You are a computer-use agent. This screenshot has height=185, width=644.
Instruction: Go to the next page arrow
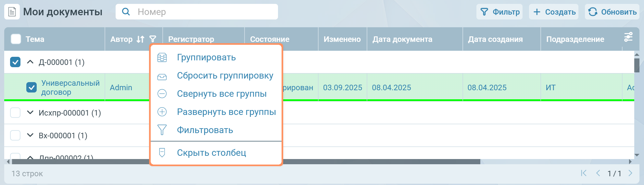click(x=630, y=173)
